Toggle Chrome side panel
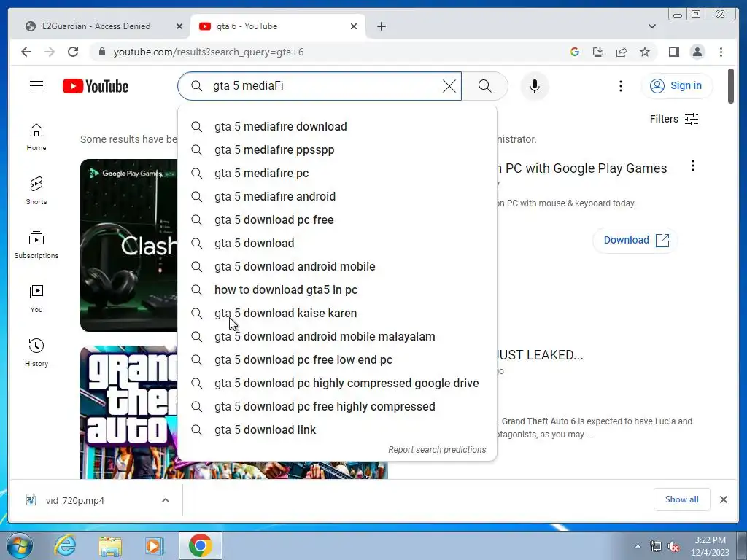The height and width of the screenshot is (560, 747). point(673,52)
